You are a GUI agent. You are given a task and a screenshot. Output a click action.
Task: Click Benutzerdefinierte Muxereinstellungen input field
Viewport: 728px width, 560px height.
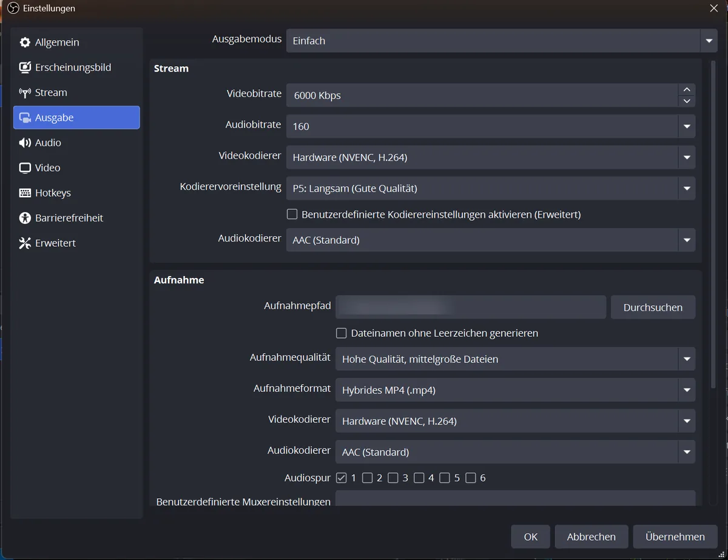tap(516, 499)
